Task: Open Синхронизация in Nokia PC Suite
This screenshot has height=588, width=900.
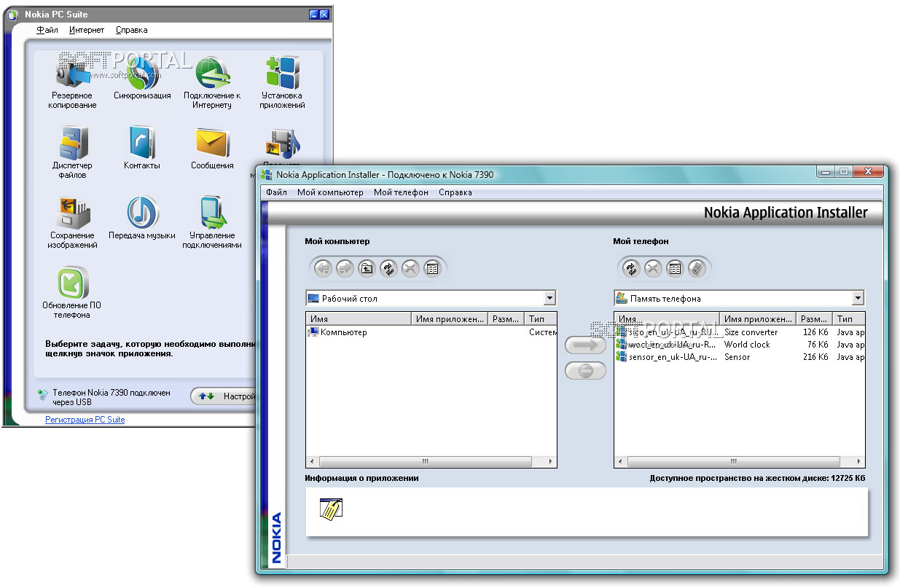Action: coord(142,77)
